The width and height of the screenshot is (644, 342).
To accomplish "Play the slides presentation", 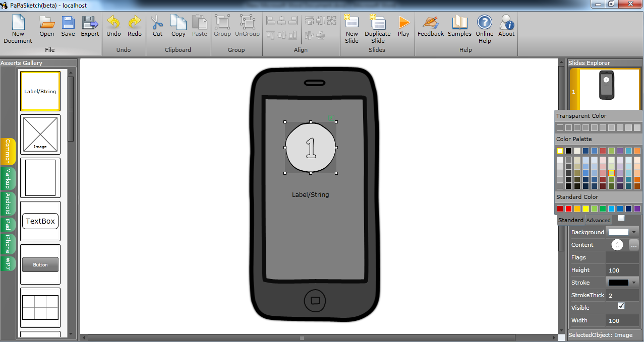I will pyautogui.click(x=403, y=26).
